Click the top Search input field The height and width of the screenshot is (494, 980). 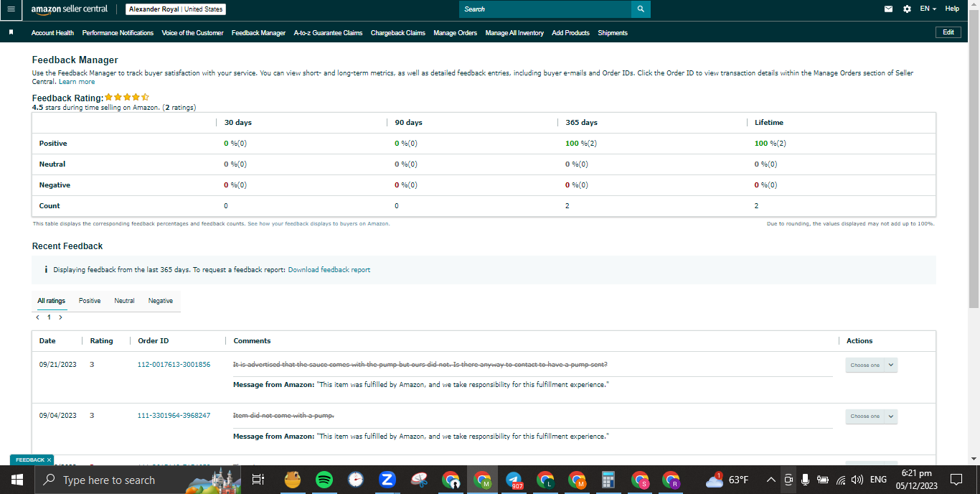pos(545,9)
